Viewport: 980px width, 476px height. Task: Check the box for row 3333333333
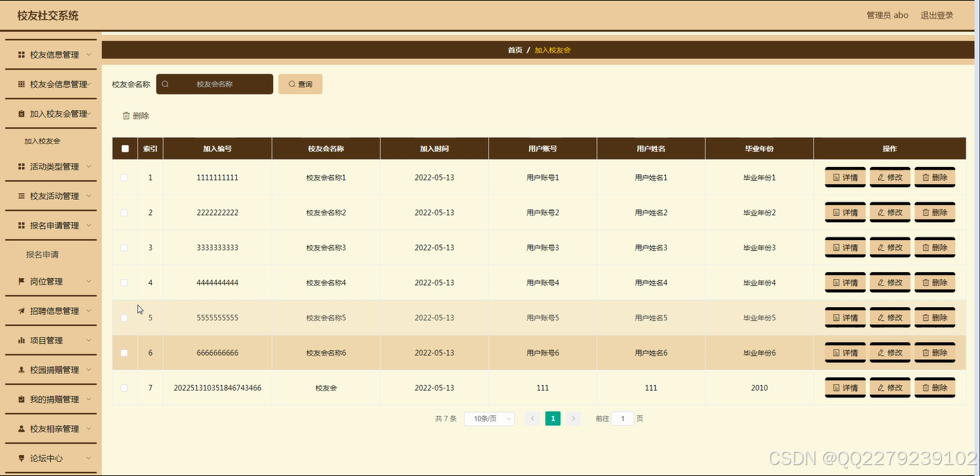(125, 248)
